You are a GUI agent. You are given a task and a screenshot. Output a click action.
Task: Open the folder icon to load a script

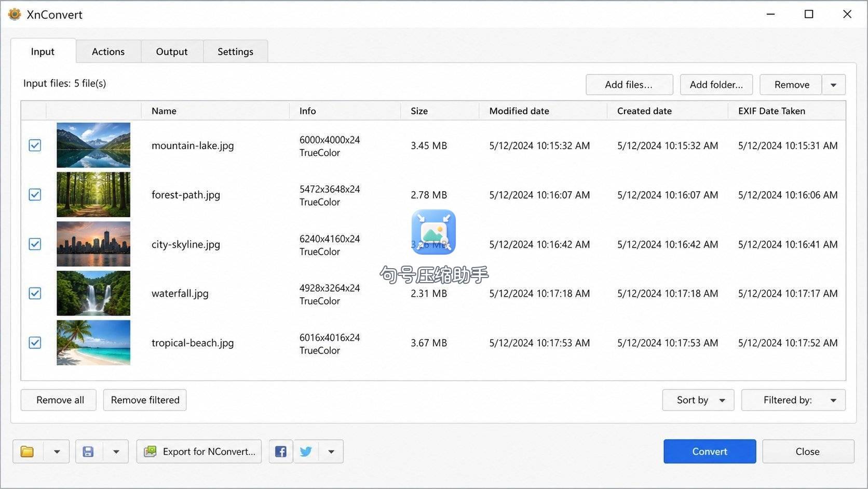[28, 452]
